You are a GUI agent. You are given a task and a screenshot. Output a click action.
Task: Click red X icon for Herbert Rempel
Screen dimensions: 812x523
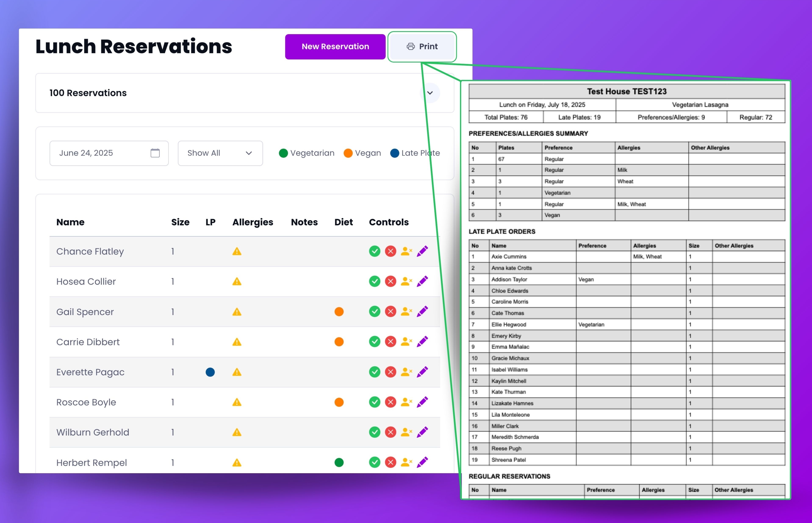click(x=391, y=462)
